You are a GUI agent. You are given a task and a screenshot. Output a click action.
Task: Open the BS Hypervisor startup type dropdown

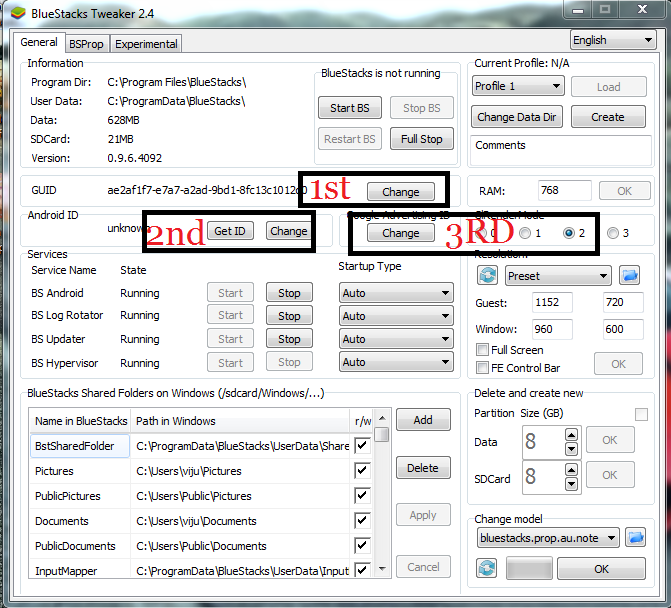click(396, 362)
